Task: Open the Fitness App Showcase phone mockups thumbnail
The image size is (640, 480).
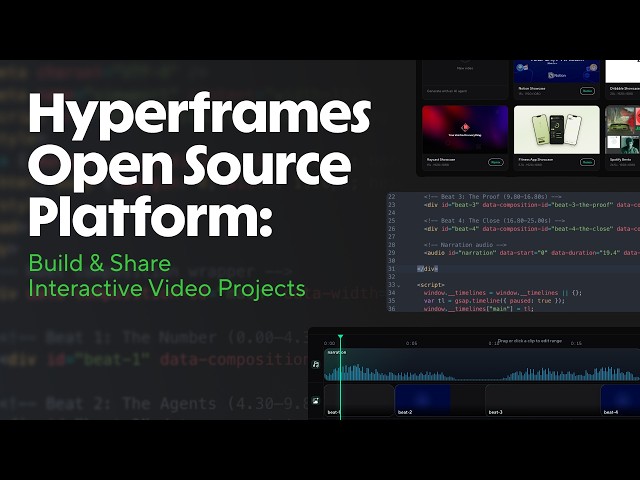Action: [x=557, y=130]
